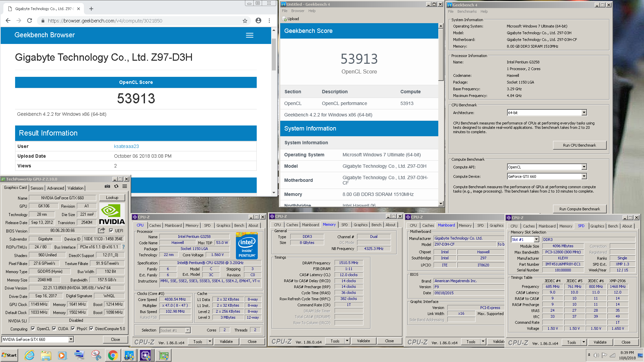Expand the Tools dropdown arrow in CPU-Z SPD window
Viewport: 644px width, 362px height.
pos(584,342)
